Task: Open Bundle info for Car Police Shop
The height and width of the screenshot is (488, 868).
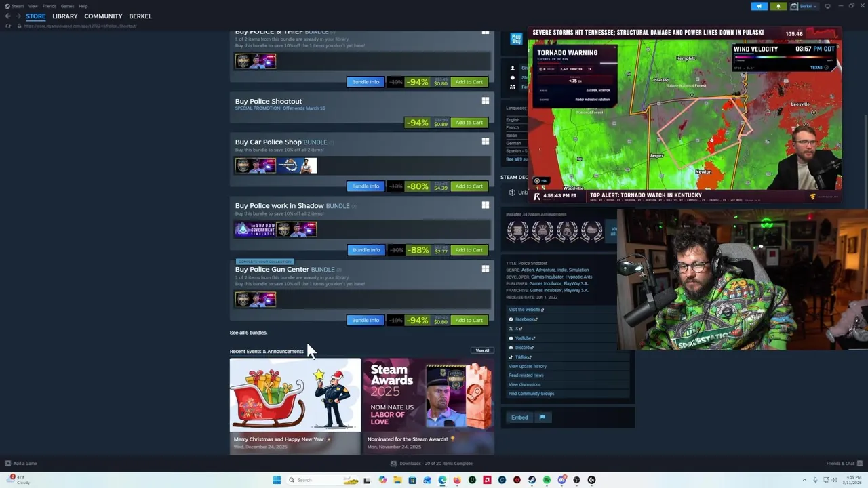Action: 366,186
